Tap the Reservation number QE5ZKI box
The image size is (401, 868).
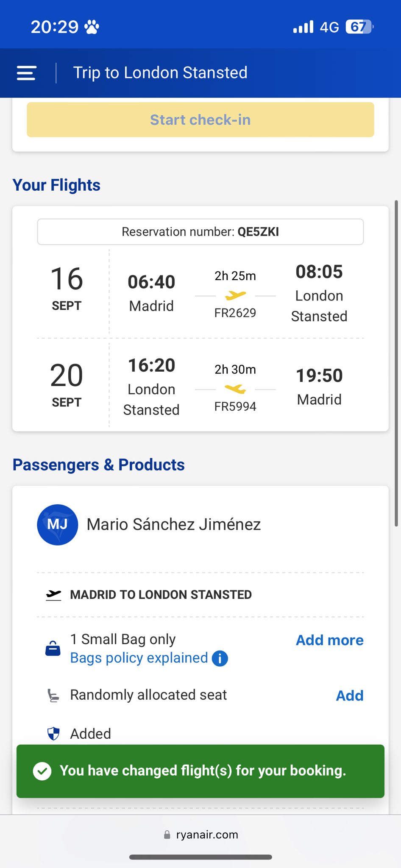tap(200, 232)
